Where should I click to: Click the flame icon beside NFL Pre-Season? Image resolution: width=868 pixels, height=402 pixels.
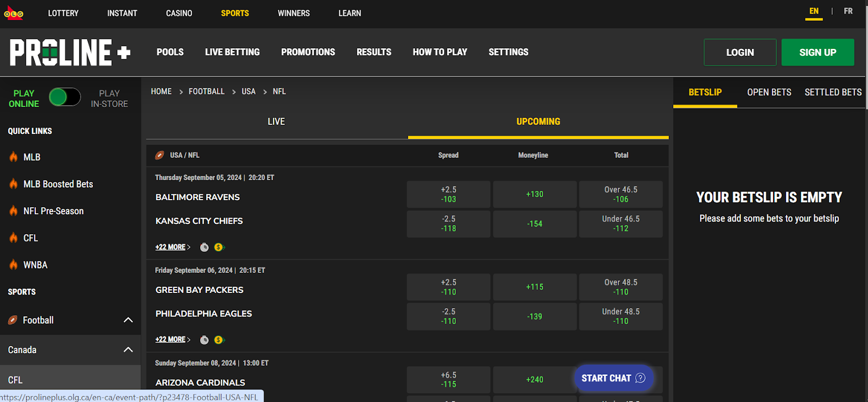[13, 210]
